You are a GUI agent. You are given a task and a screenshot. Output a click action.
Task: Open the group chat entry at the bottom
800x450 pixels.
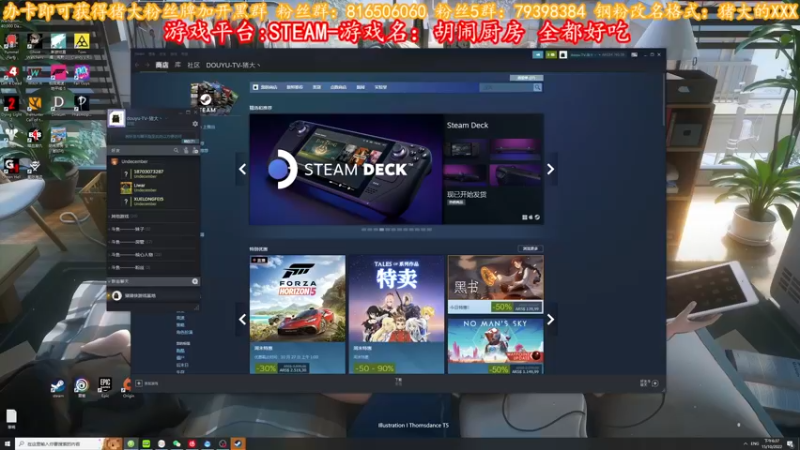tap(153, 295)
